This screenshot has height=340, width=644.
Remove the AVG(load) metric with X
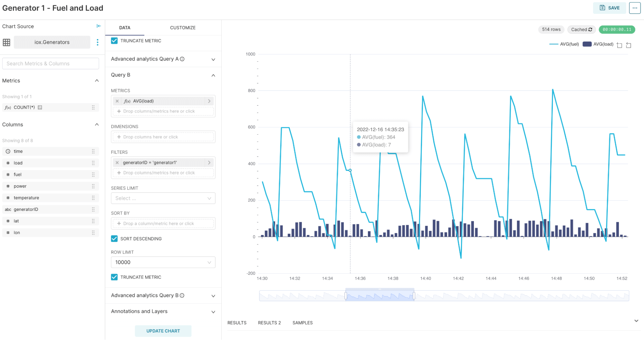(117, 101)
